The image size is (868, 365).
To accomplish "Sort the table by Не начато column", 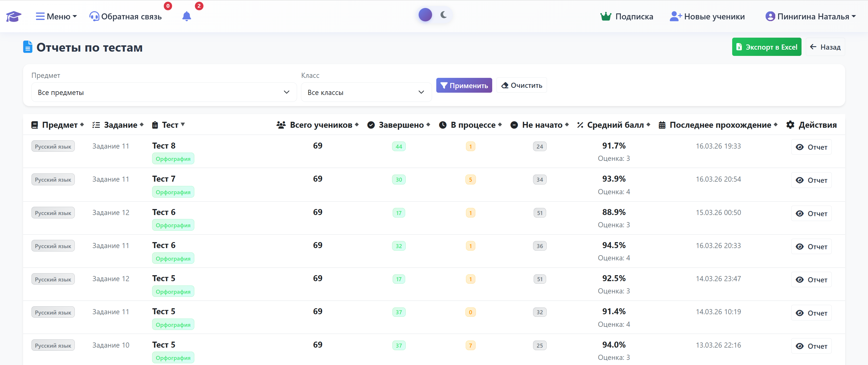I will coord(540,125).
